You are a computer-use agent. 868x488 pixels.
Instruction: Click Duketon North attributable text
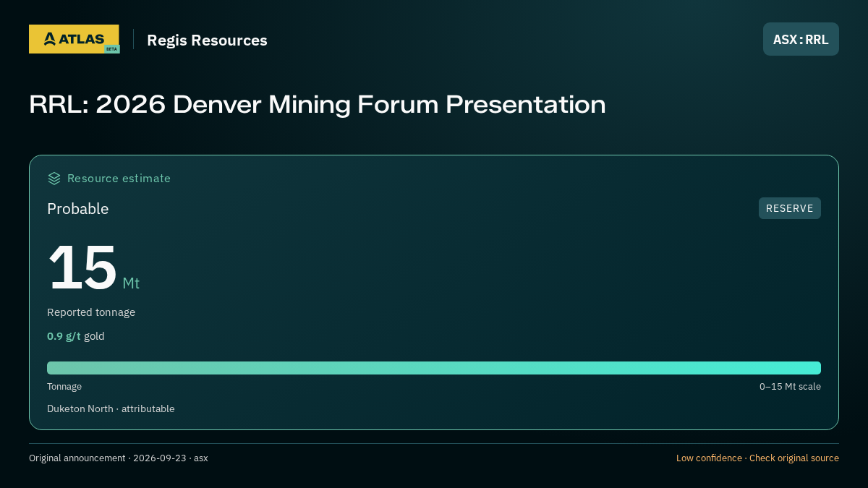[x=111, y=408]
